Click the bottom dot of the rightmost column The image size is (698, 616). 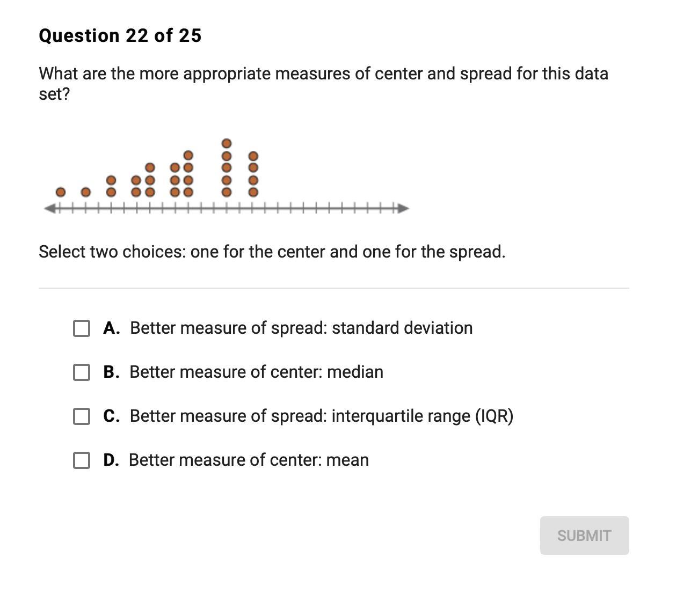tap(253, 192)
